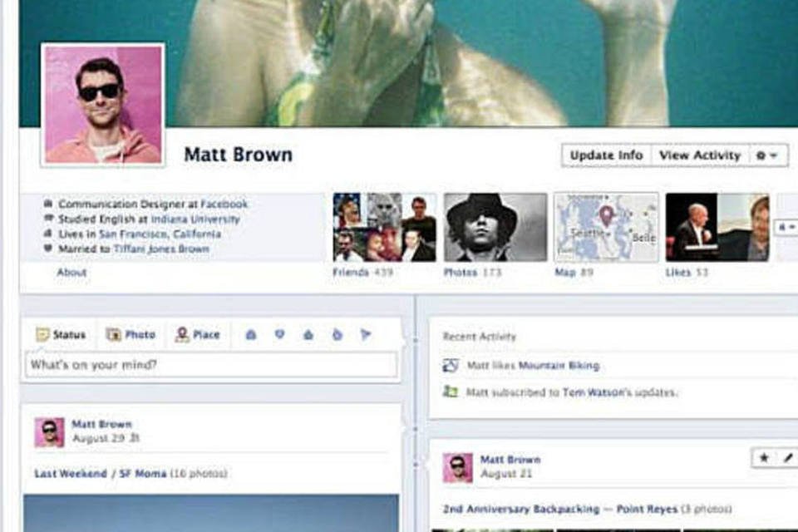This screenshot has height=532, width=798.
Task: Click the subscribe icon next to Tom Watson activity
Action: [x=451, y=392]
